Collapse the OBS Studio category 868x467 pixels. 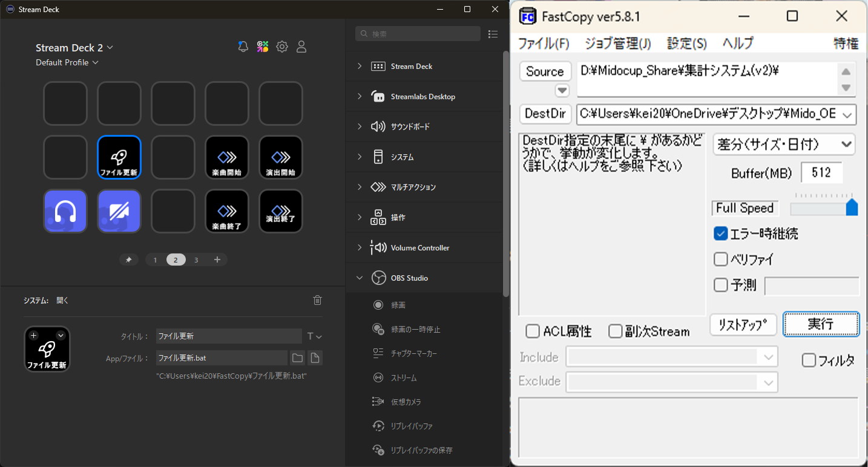tap(359, 278)
